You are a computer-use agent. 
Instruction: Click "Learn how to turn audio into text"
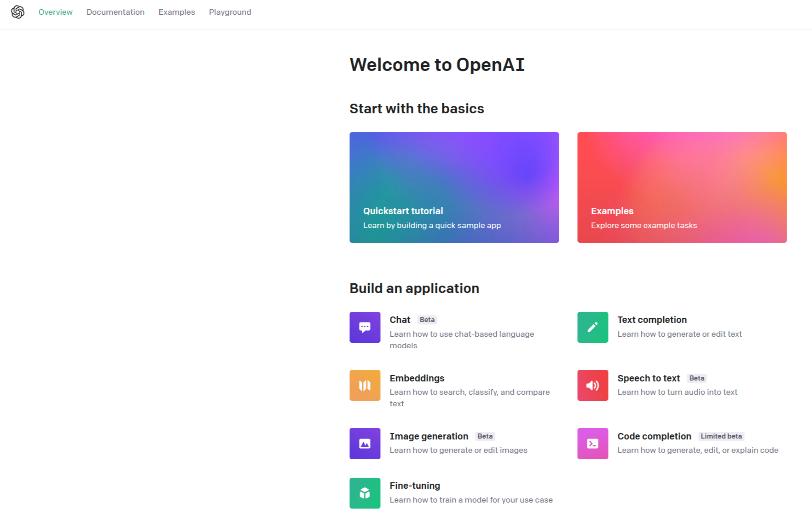click(x=677, y=392)
